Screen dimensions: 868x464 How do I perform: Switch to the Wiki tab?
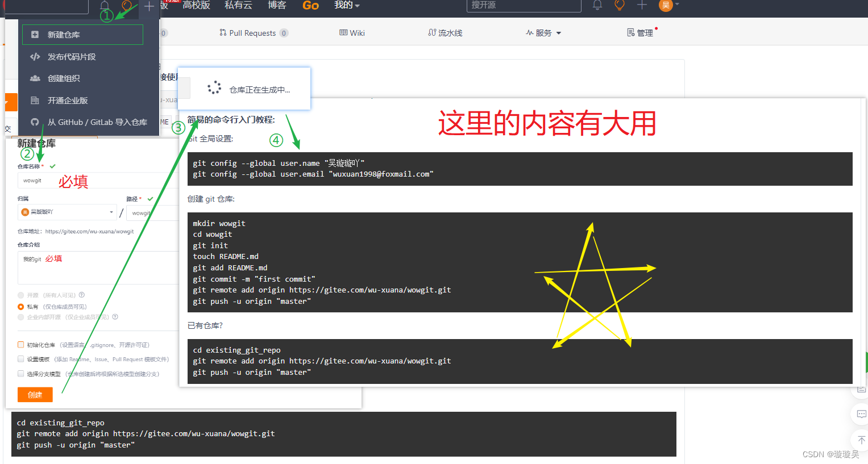(x=352, y=33)
